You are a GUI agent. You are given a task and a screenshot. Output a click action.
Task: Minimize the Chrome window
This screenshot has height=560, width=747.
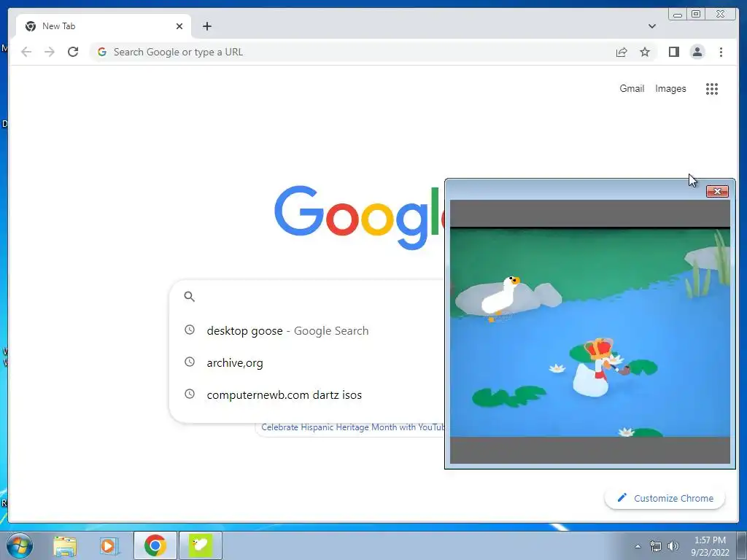(x=678, y=15)
